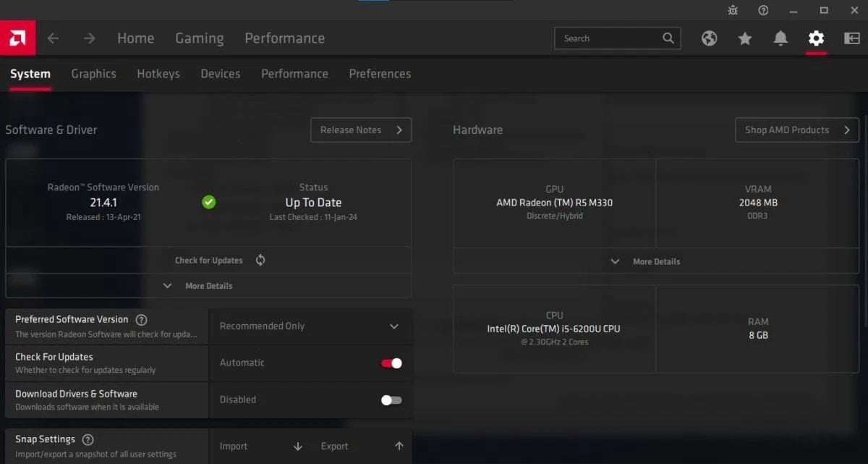Click the Export up arrow icon
The image size is (868, 464).
399,447
